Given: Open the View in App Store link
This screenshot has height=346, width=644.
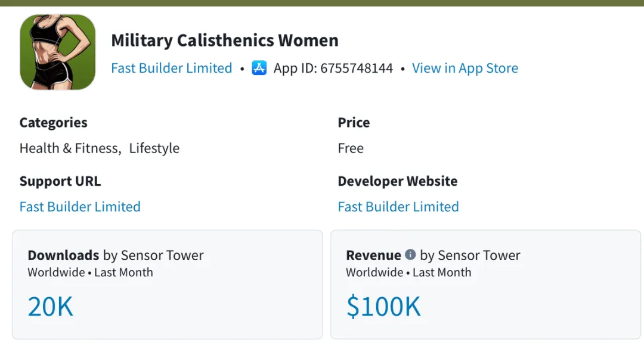Looking at the screenshot, I should coord(465,68).
